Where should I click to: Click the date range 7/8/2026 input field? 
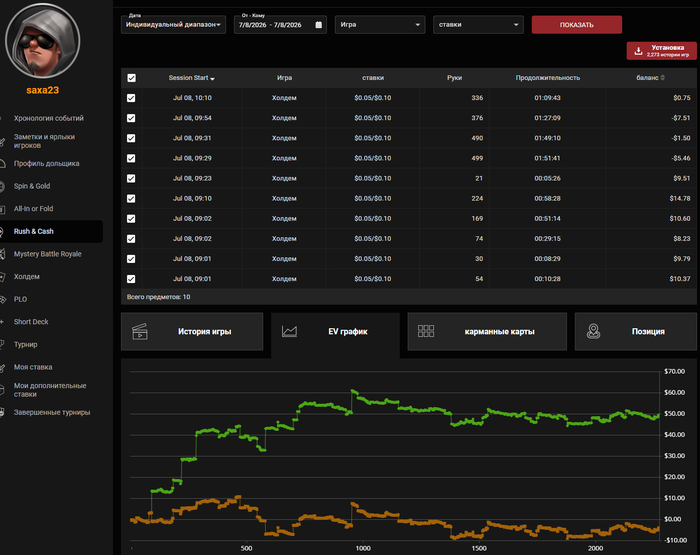pos(280,25)
